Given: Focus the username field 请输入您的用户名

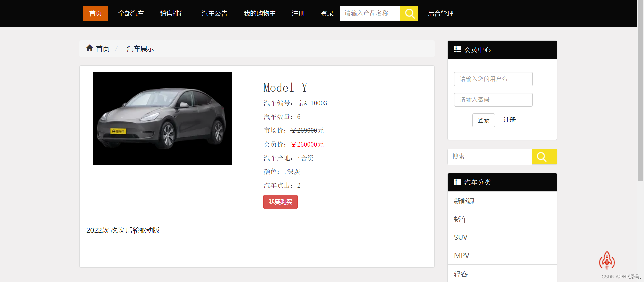Looking at the screenshot, I should point(493,79).
